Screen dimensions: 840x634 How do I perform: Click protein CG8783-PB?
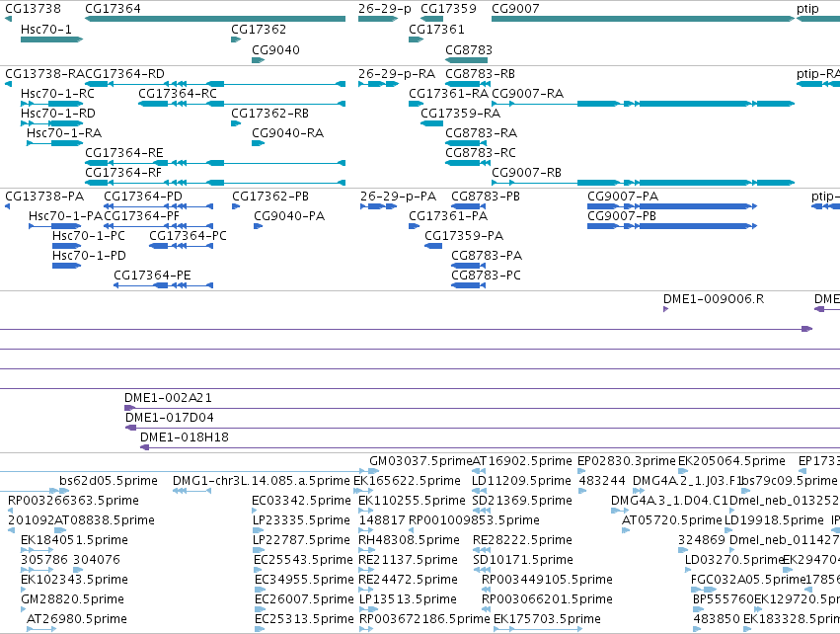pos(468,205)
